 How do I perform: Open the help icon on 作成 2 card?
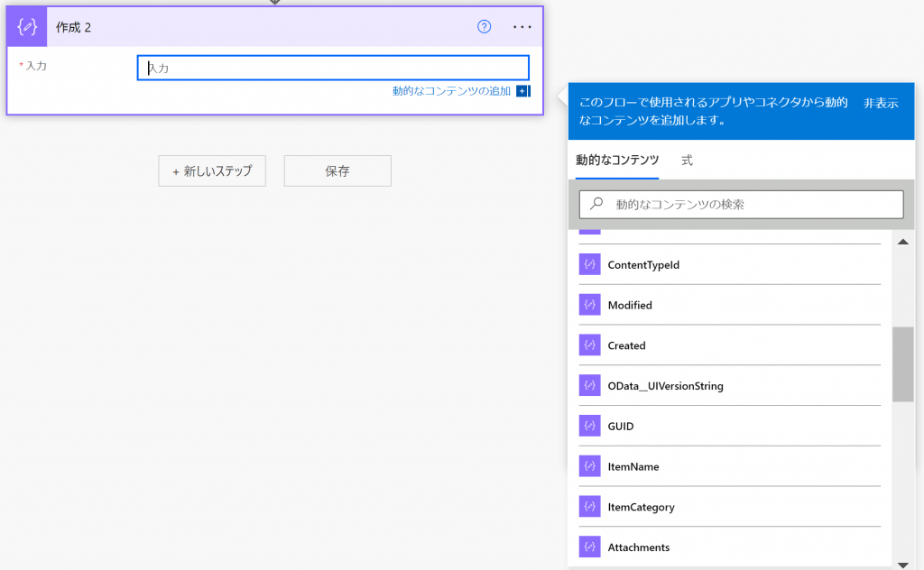(x=484, y=26)
